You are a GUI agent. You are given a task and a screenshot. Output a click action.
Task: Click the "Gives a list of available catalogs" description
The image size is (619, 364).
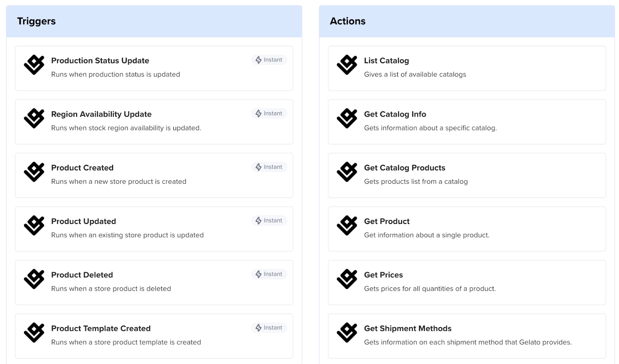coord(415,74)
